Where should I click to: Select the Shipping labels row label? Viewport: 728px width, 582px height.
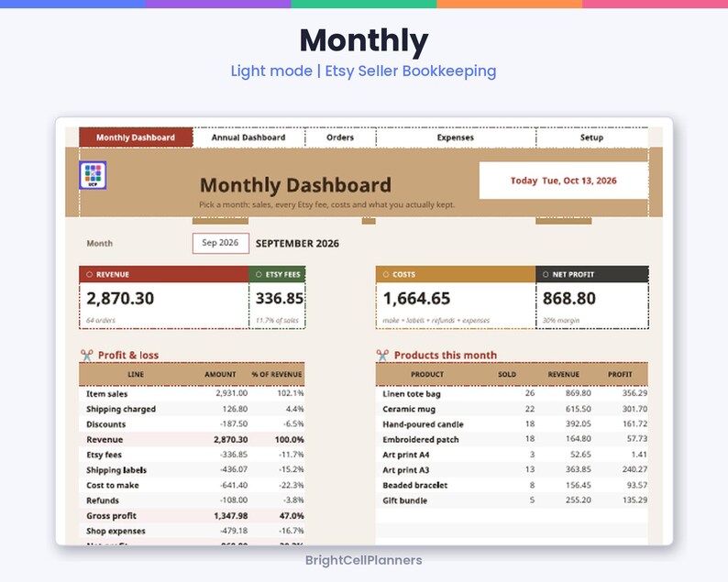tap(116, 470)
